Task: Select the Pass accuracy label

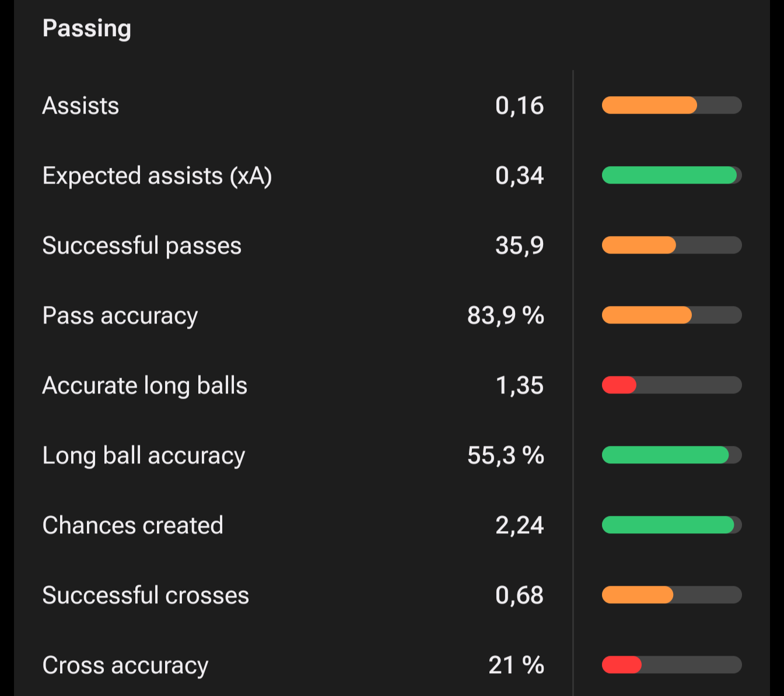Action: pyautogui.click(x=120, y=315)
